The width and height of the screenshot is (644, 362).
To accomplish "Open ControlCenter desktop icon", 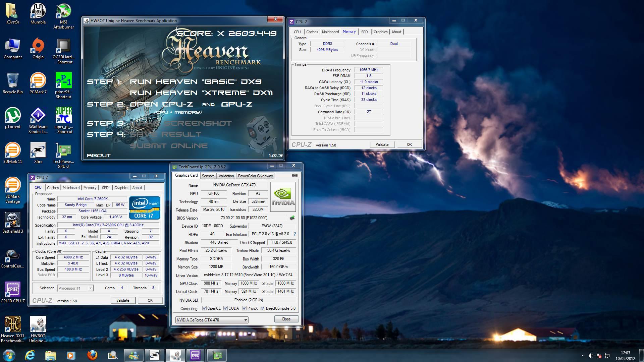I will tap(13, 258).
